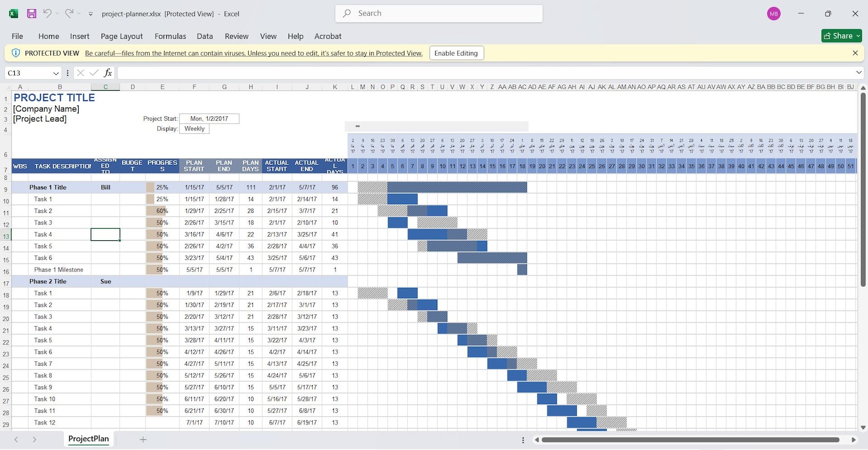Select the PROJECT TITLE cell

point(54,98)
